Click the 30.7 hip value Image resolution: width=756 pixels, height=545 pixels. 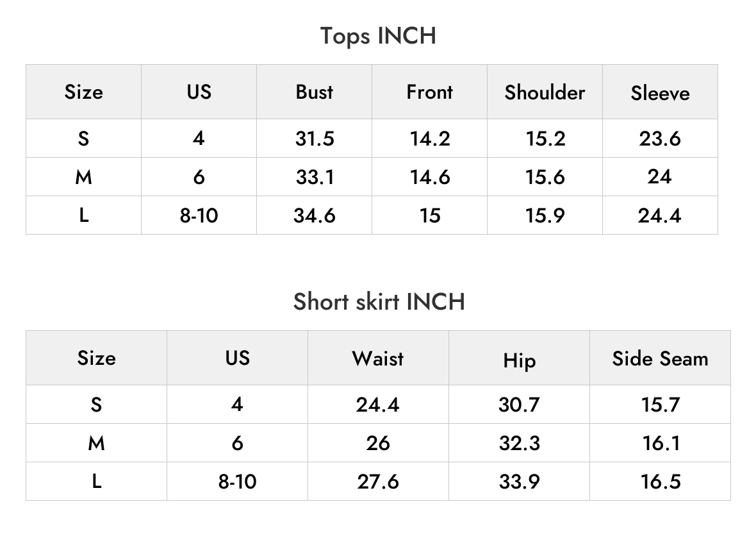(519, 405)
